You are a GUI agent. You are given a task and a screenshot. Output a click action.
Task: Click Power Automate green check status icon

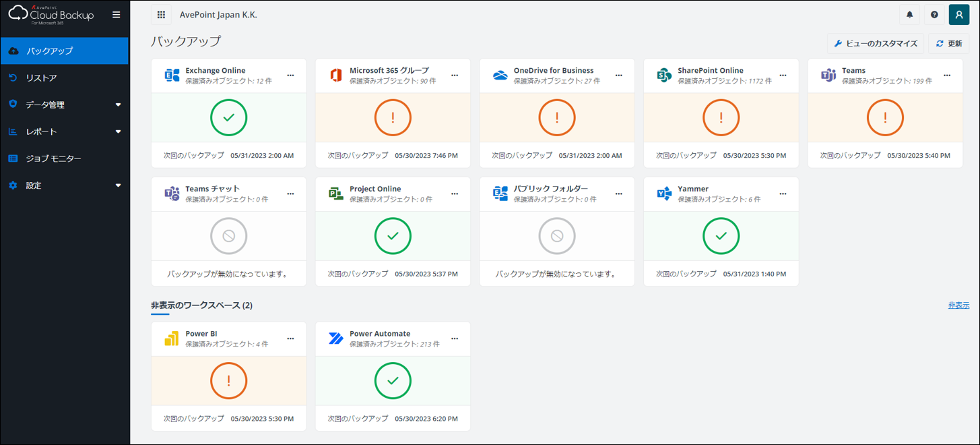[x=393, y=381]
